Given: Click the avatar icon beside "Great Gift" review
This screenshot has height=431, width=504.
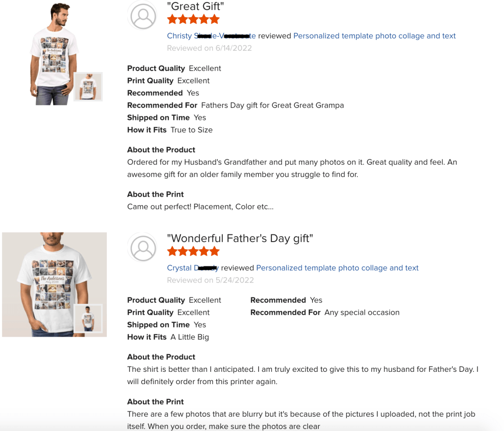Looking at the screenshot, I should tap(143, 16).
